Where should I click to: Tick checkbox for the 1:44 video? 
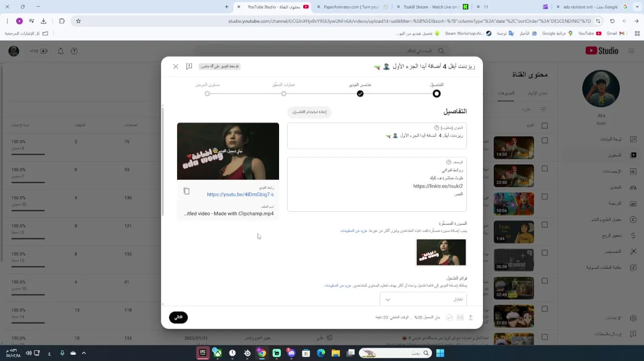[x=545, y=225]
